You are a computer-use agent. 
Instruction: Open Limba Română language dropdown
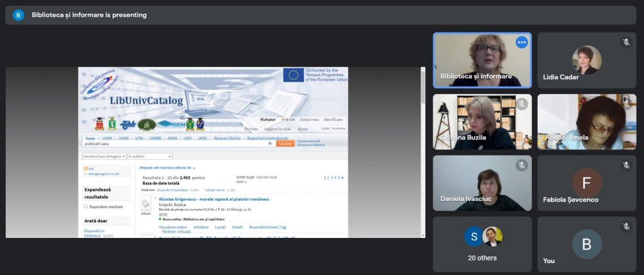338,128
